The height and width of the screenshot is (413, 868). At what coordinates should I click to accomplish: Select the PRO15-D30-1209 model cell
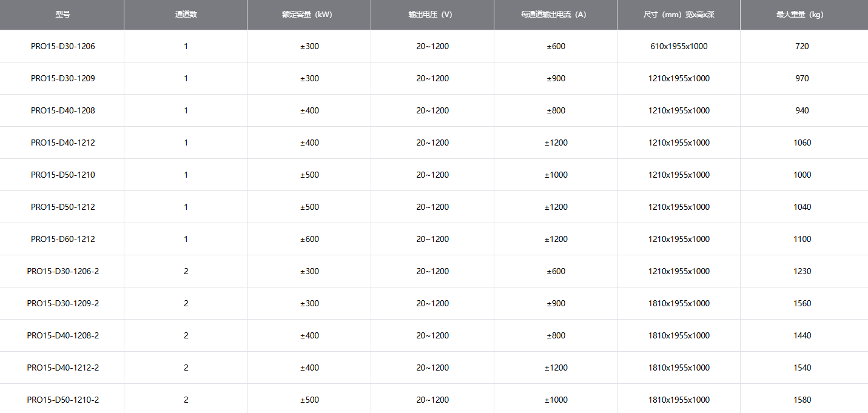click(x=62, y=78)
